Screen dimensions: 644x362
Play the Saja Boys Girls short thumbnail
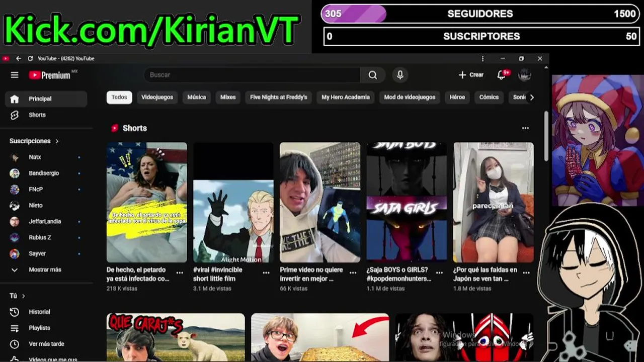click(x=407, y=202)
